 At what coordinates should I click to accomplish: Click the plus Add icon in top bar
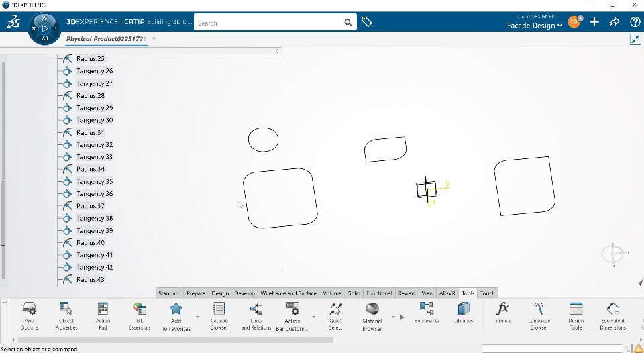pos(594,22)
